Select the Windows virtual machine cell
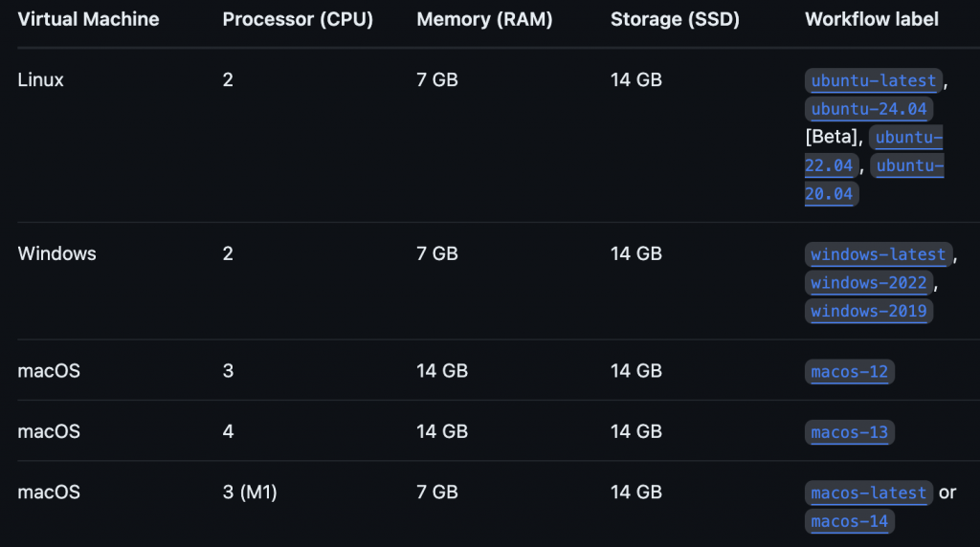 click(57, 254)
